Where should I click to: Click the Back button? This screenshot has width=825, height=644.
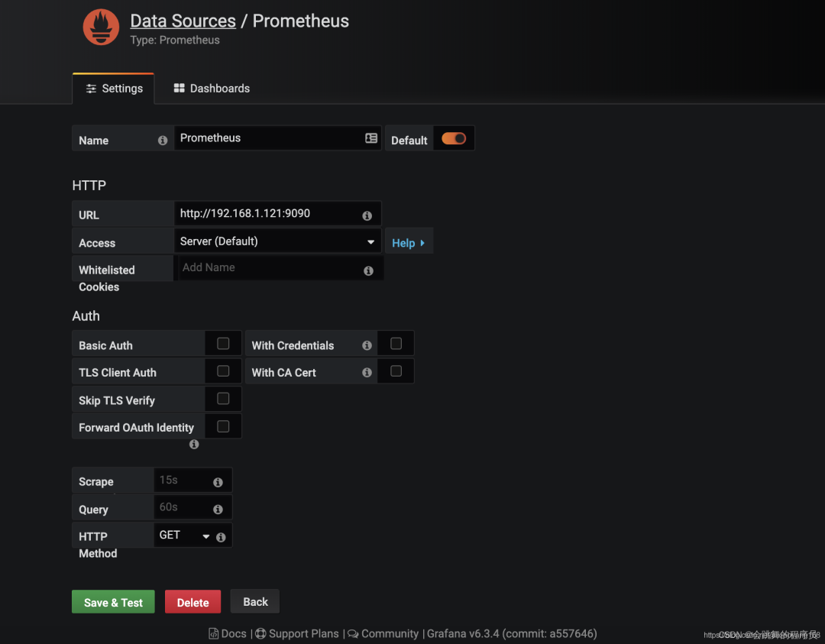(255, 601)
